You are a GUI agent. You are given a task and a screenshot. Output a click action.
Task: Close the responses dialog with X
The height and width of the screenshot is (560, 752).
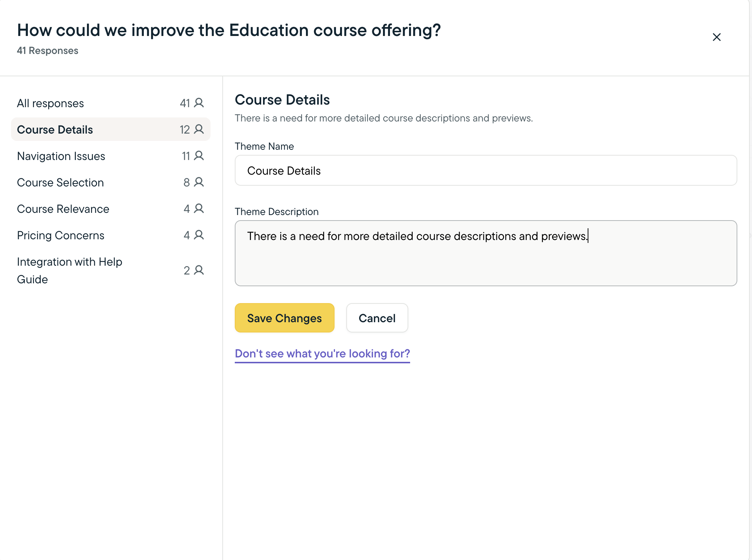click(x=716, y=37)
